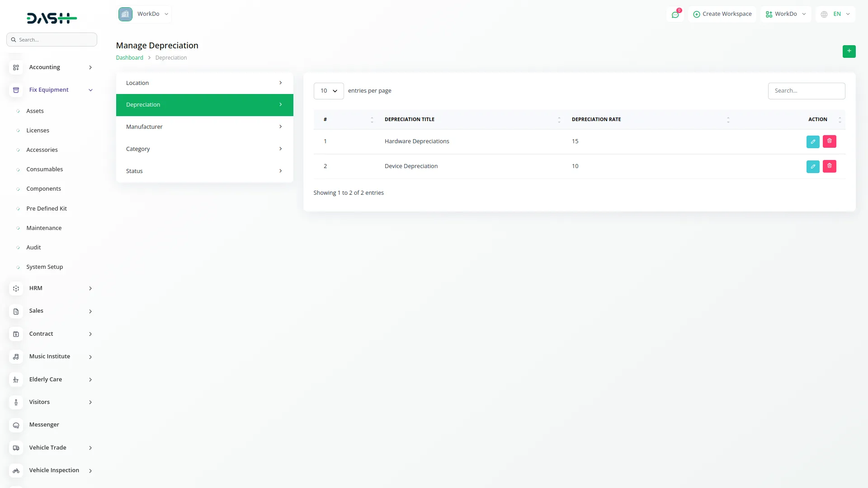Image resolution: width=868 pixels, height=488 pixels.
Task: Click edit icon for Hardware Depreciations
Action: [x=812, y=141]
